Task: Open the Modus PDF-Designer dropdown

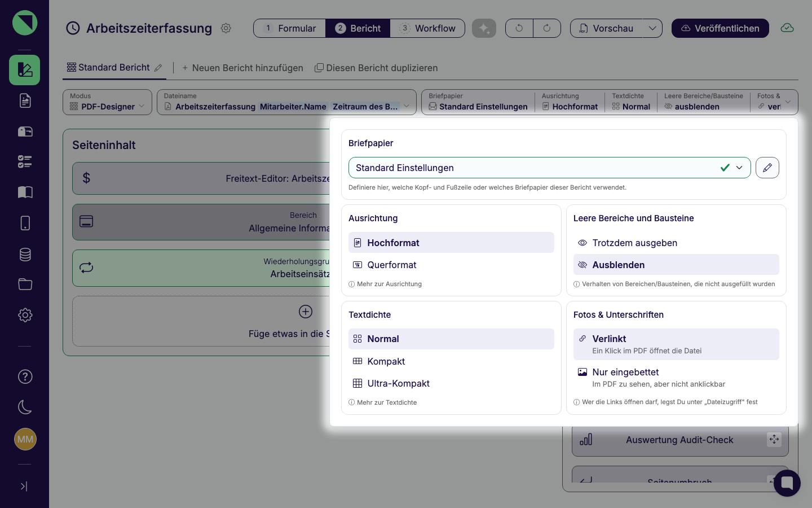Action: coord(107,102)
